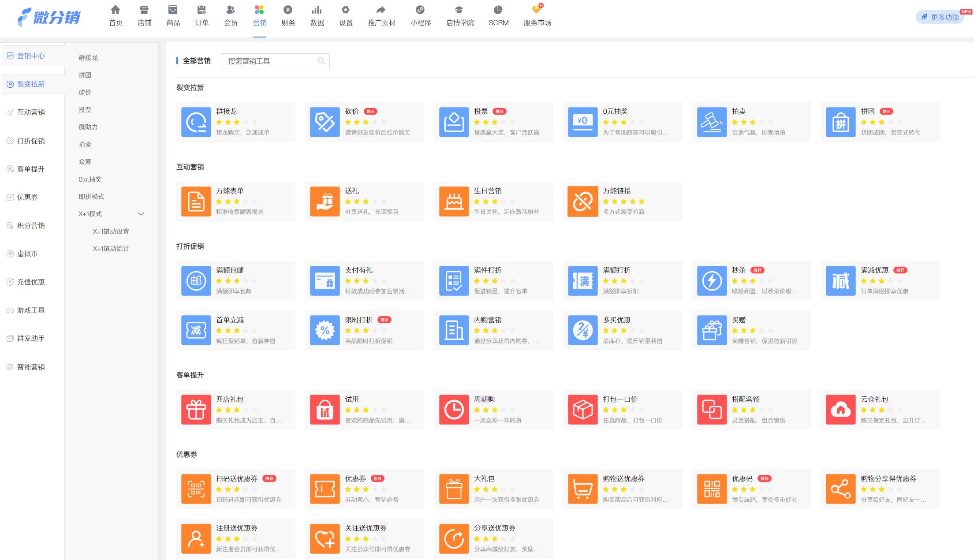Switch to the 财务 navigation tab
The height and width of the screenshot is (560, 974).
[x=288, y=16]
